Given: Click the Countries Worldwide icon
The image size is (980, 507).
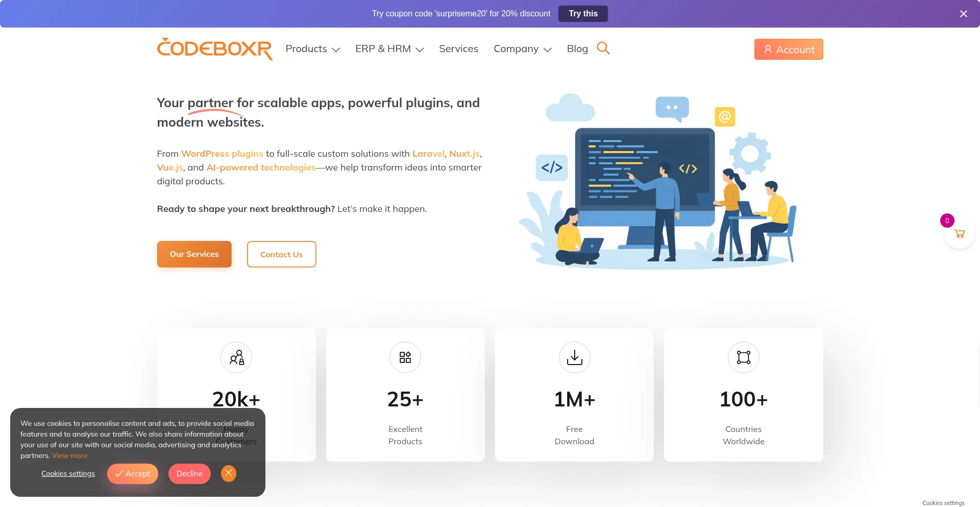Looking at the screenshot, I should [743, 357].
